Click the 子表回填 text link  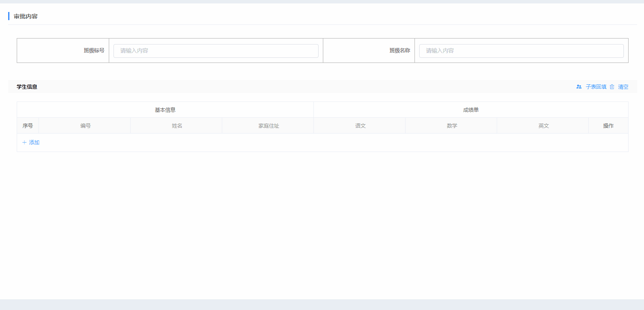coord(596,87)
